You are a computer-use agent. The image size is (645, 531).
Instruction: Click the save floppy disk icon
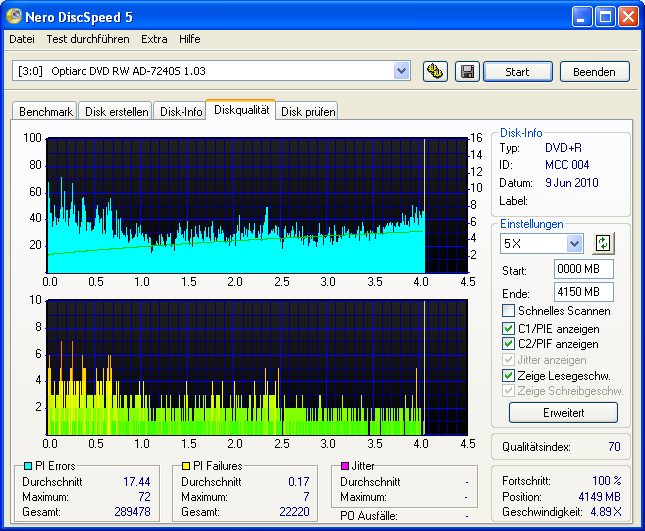coord(467,72)
